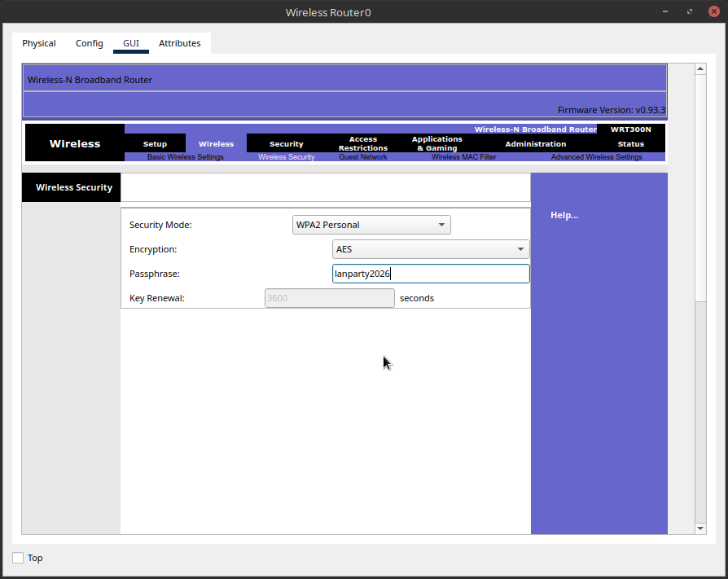This screenshot has width=728, height=579.
Task: Switch to the Physical tab
Action: pyautogui.click(x=39, y=43)
